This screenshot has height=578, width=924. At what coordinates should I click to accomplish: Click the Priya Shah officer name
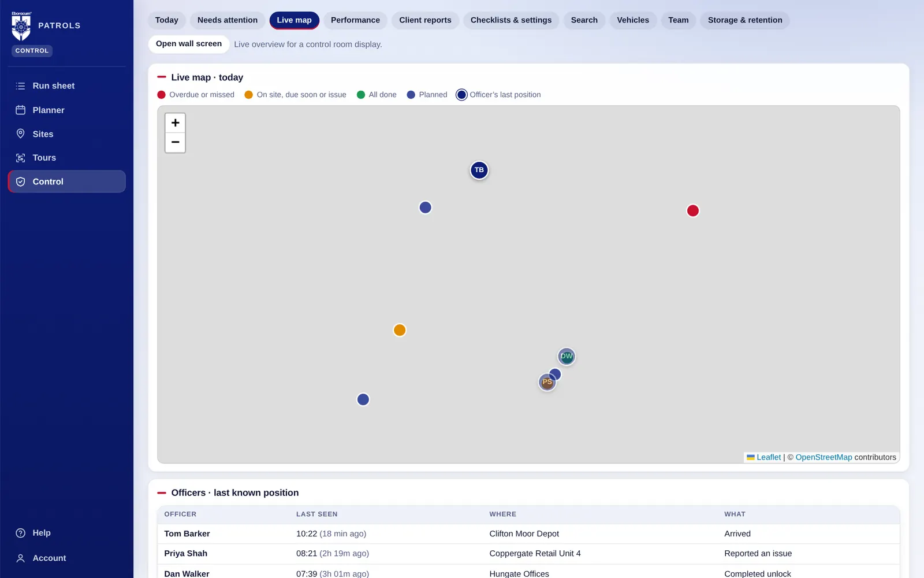[x=185, y=554]
